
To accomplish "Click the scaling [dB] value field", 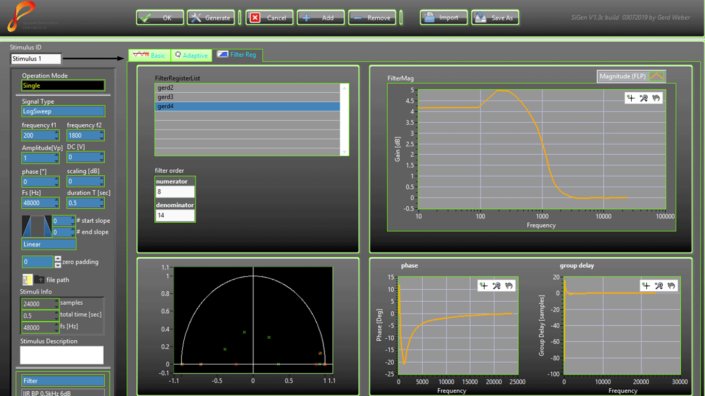I will click(x=83, y=181).
